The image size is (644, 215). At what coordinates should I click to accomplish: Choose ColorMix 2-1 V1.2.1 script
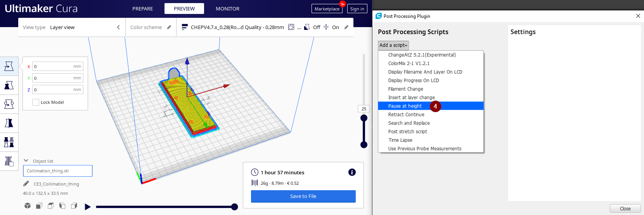click(431, 64)
